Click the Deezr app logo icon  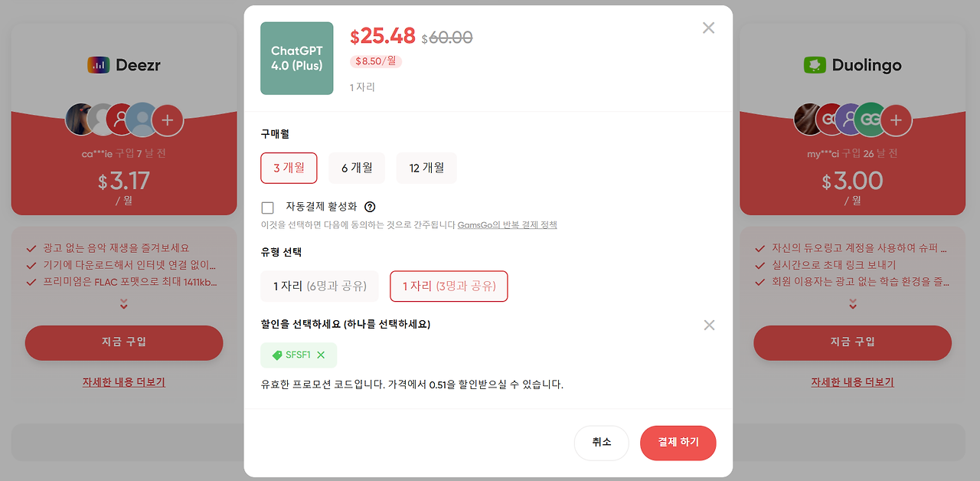pos(99,65)
